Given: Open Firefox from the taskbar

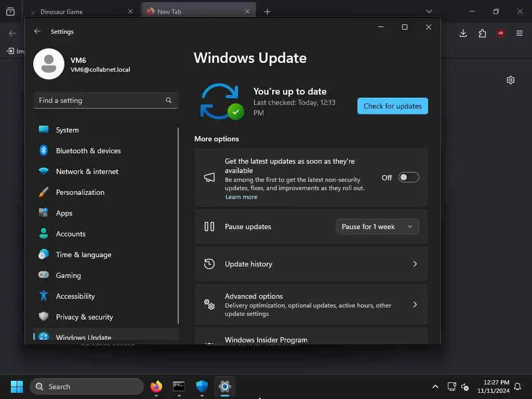Looking at the screenshot, I should point(156,387).
